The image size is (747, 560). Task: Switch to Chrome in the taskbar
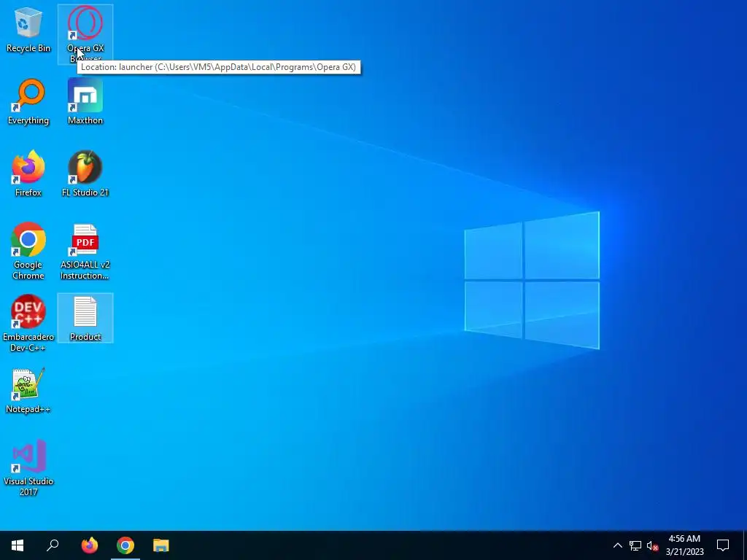125,545
